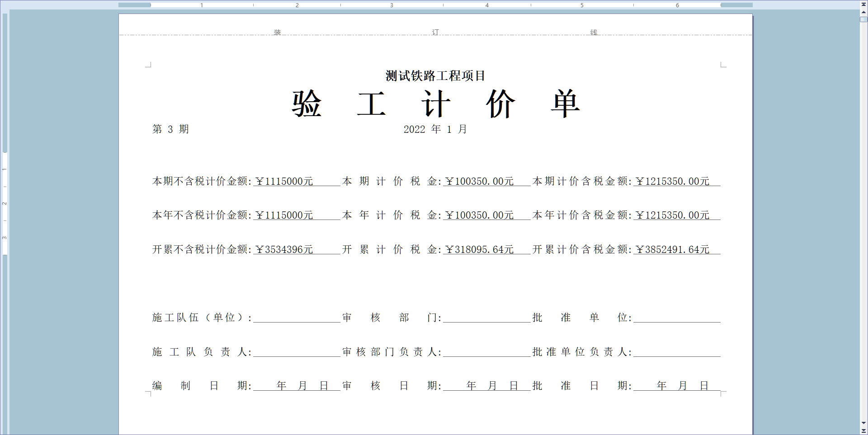The width and height of the screenshot is (868, 435).
Task: Click the 编制日期 date field
Action: pos(297,386)
